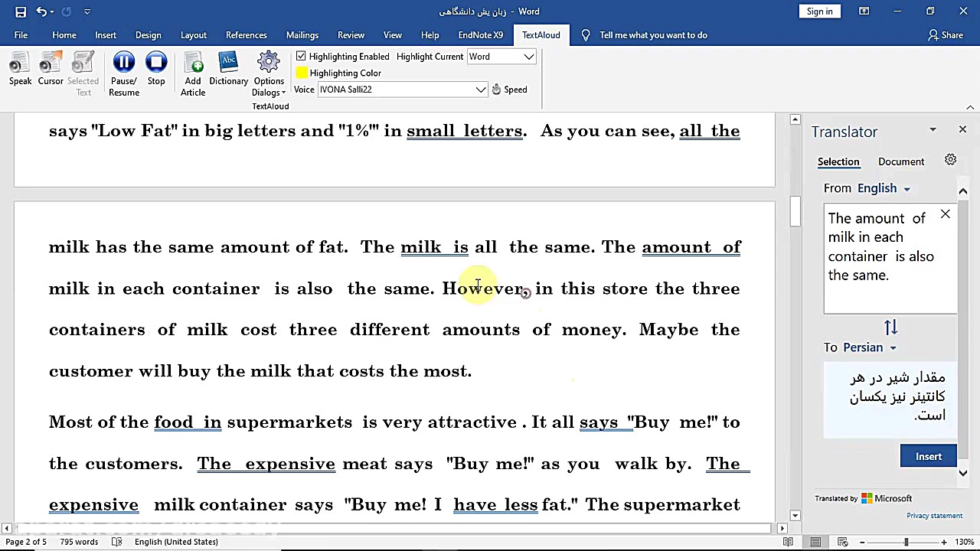Click the zoom slider handle

(906, 542)
